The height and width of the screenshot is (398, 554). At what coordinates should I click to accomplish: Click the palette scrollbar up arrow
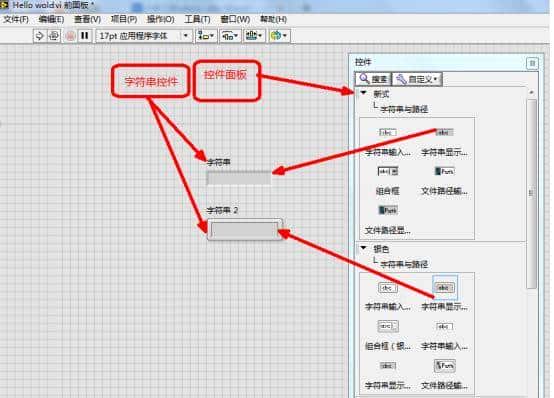point(531,92)
